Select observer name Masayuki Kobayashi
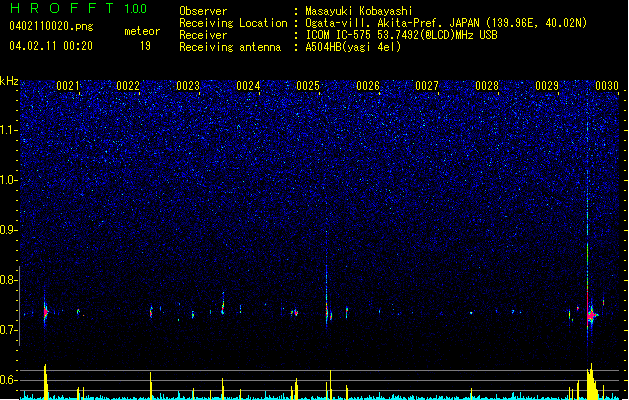Screen dimensions: 629x400 tap(359, 11)
